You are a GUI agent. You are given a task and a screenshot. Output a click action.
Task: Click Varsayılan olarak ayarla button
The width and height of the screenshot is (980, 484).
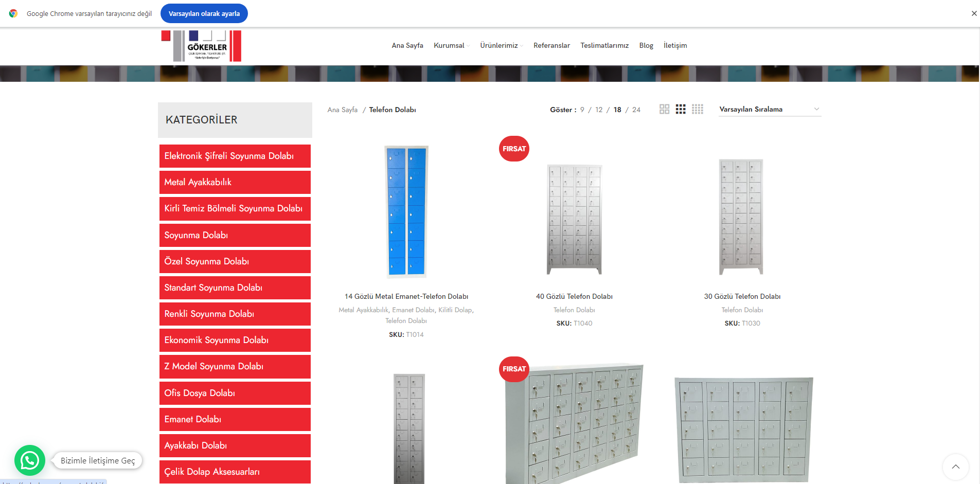(204, 13)
